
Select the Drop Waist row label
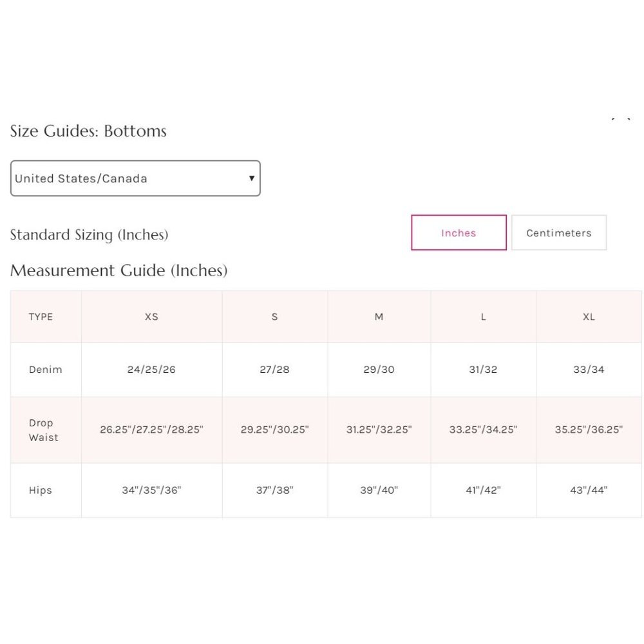pos(43,430)
